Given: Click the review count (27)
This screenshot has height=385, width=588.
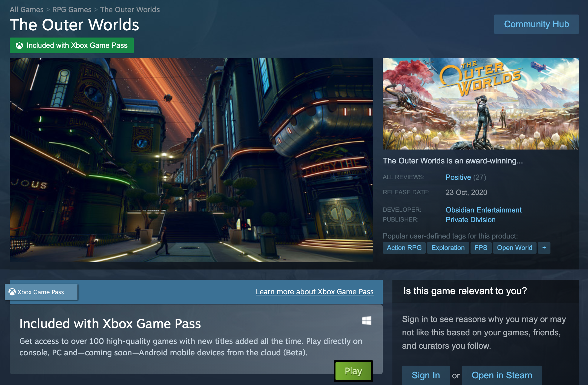Looking at the screenshot, I should click(480, 177).
